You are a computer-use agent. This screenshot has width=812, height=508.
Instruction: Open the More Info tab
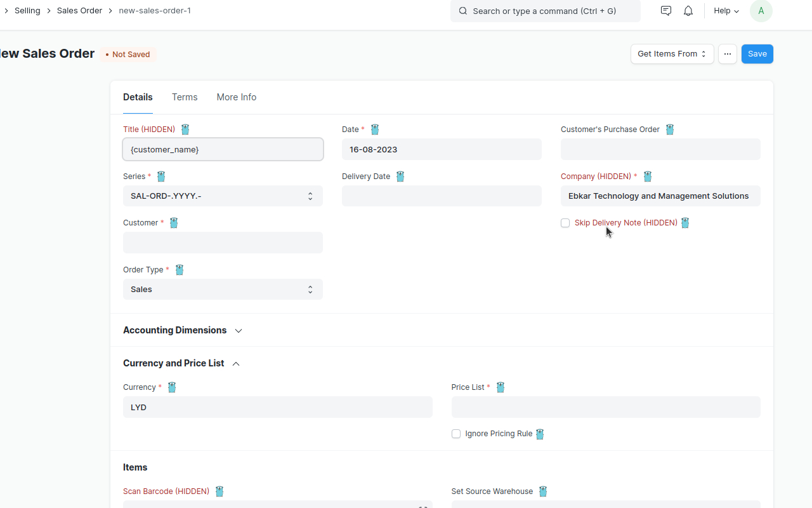point(237,97)
